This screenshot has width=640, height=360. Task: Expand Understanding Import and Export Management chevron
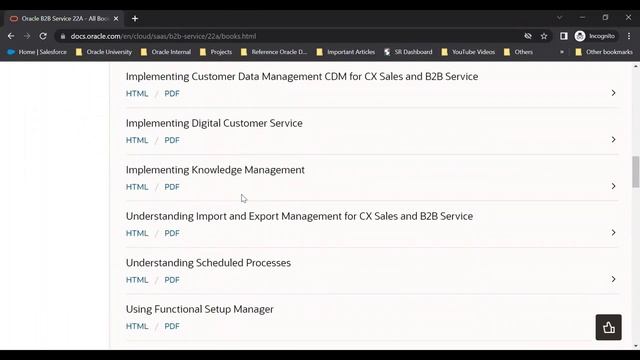point(613,233)
